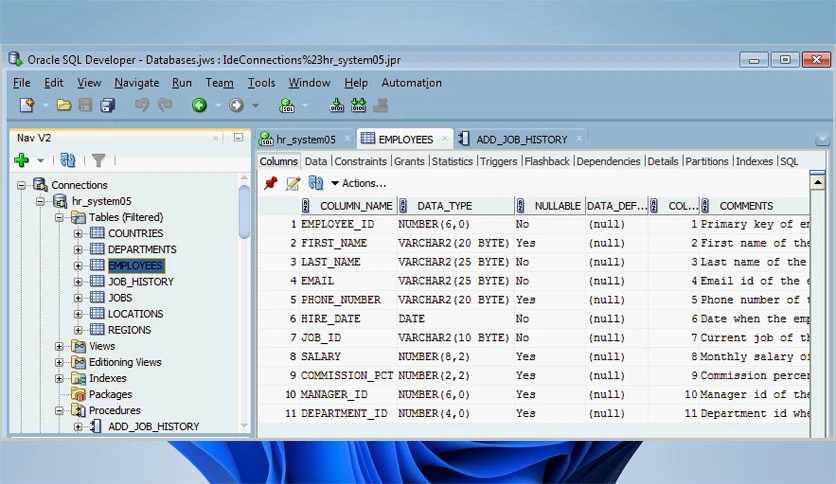Open dropdown arrow beside Forward navigation icon
This screenshot has width=836, height=484.
point(255,106)
